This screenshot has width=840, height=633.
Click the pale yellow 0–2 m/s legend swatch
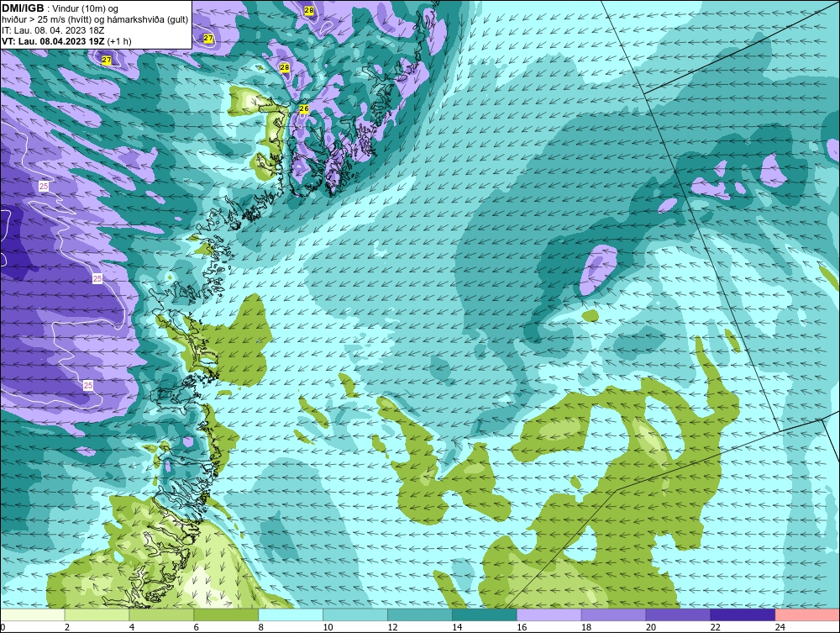pos(33,615)
